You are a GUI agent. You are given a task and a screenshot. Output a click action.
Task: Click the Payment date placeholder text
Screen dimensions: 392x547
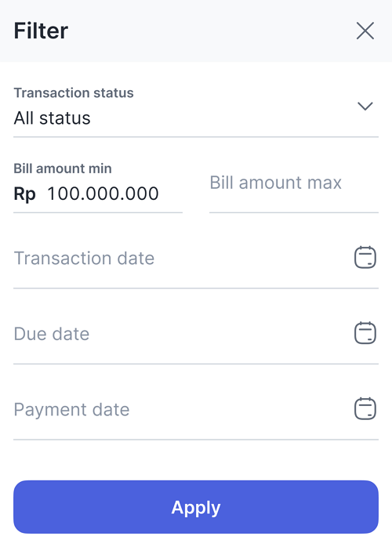pos(71,410)
